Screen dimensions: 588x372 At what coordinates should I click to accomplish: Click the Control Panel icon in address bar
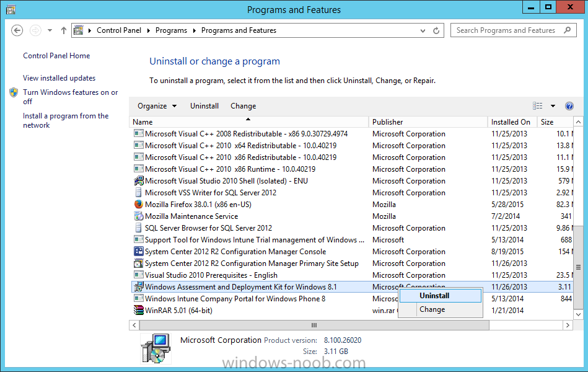[x=78, y=30]
